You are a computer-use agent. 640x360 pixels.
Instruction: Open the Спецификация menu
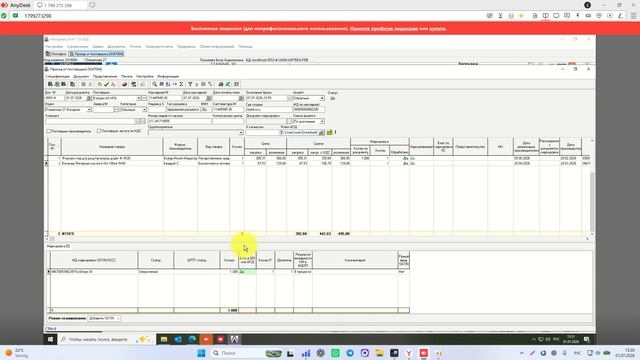tap(58, 76)
